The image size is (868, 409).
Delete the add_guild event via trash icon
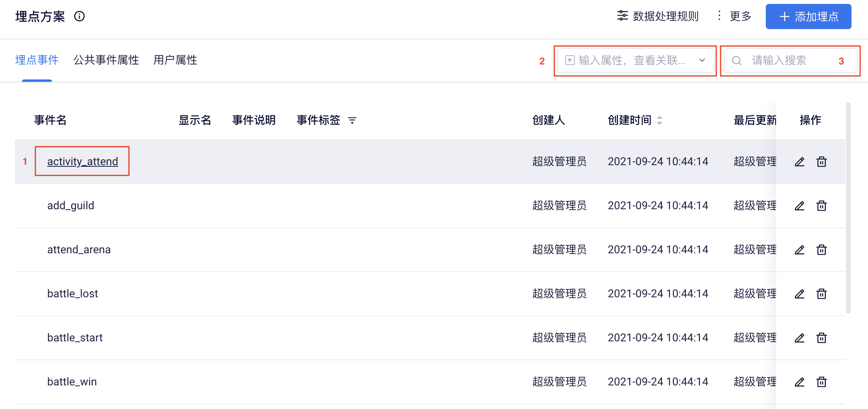pos(822,206)
